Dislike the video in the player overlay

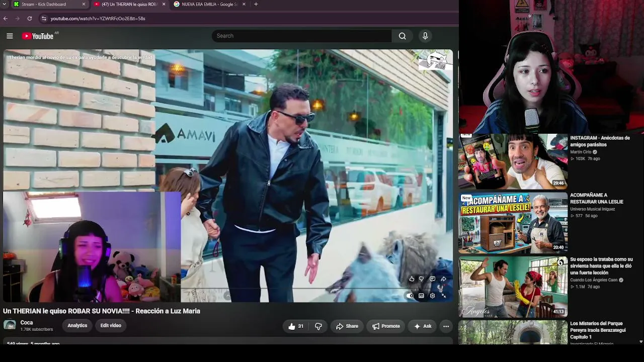click(421, 279)
